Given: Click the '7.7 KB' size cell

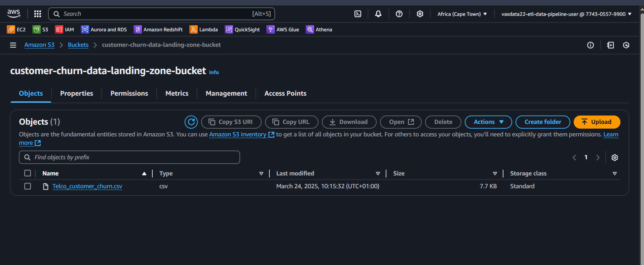Looking at the screenshot, I should 488,186.
